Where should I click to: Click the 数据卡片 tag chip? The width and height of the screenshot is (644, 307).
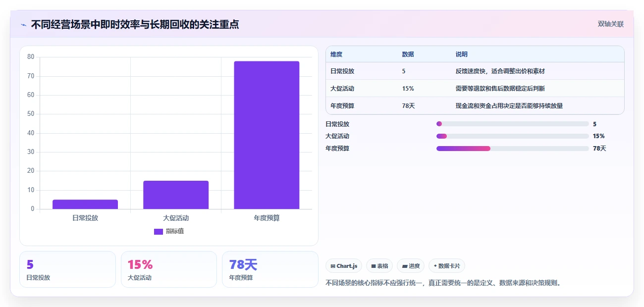[447, 266]
